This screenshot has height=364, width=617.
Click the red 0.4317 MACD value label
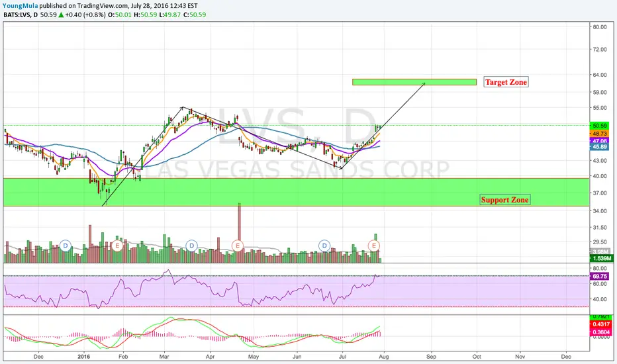(601, 324)
